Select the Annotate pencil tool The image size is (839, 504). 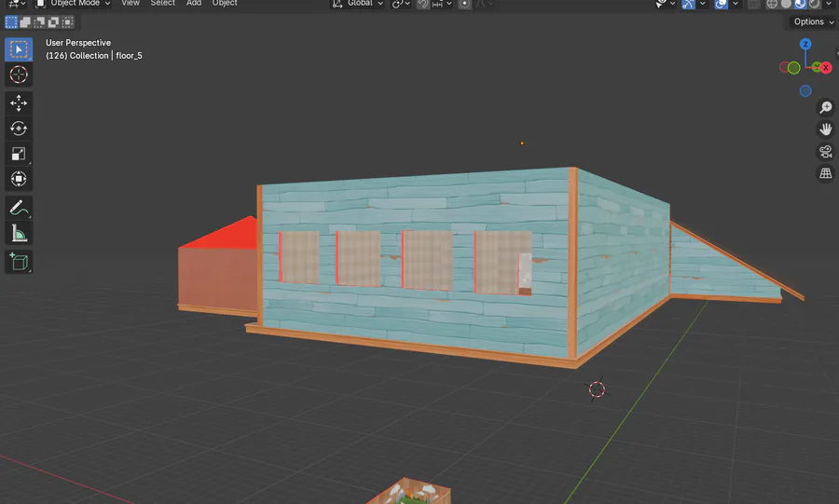[19, 208]
